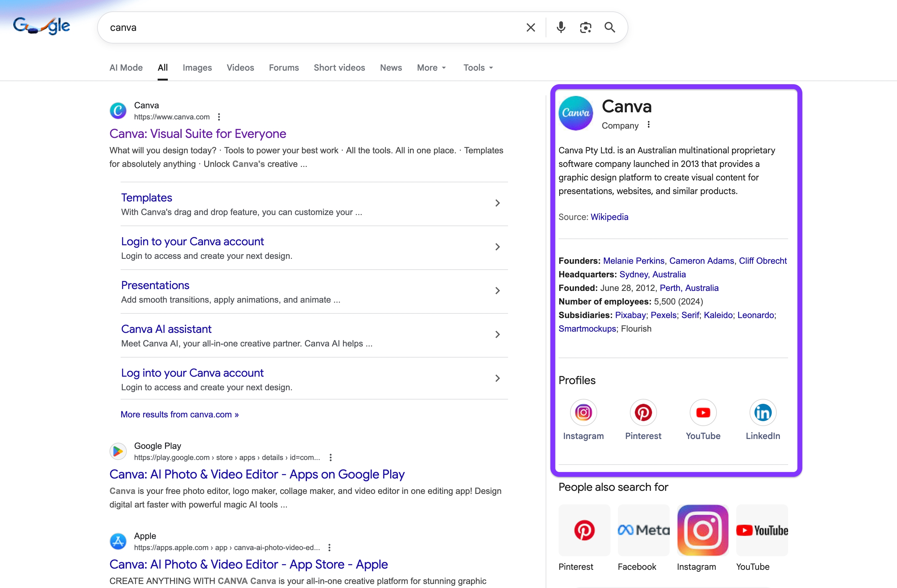
Task: Open three-dot options next to canva.com URL
Action: pos(219,117)
